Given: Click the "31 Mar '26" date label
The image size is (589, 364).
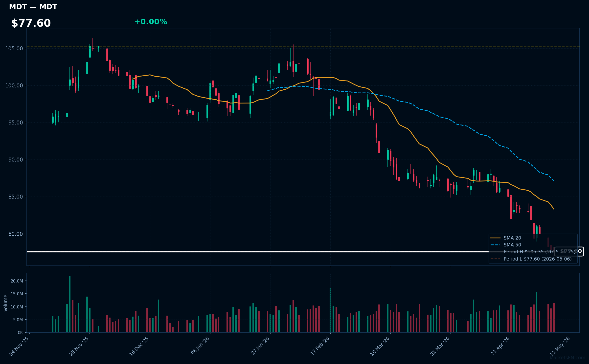Looking at the screenshot, I should click(440, 346).
